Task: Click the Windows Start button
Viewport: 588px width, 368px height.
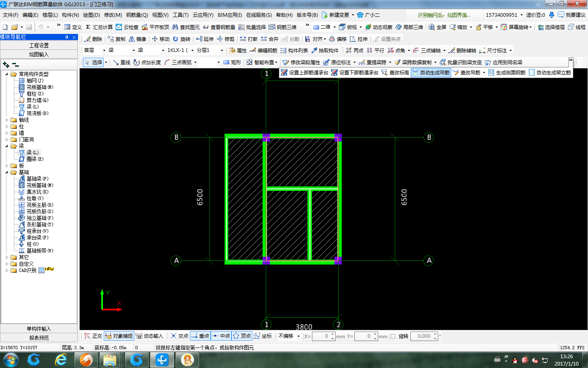Action: [x=11, y=360]
